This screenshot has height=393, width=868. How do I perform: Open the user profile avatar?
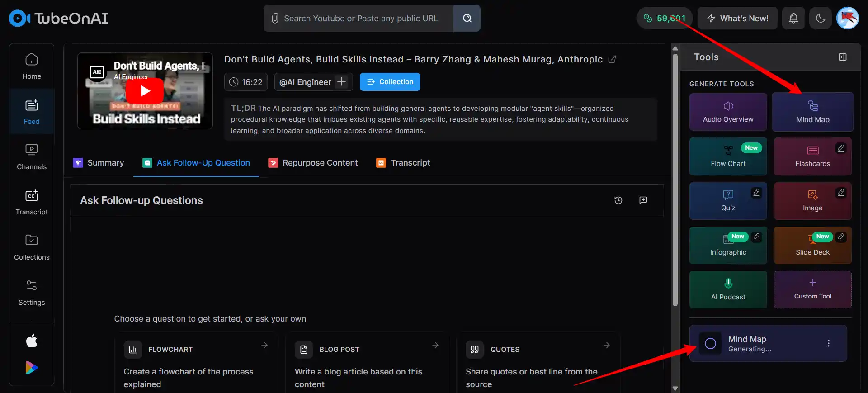coord(848,18)
